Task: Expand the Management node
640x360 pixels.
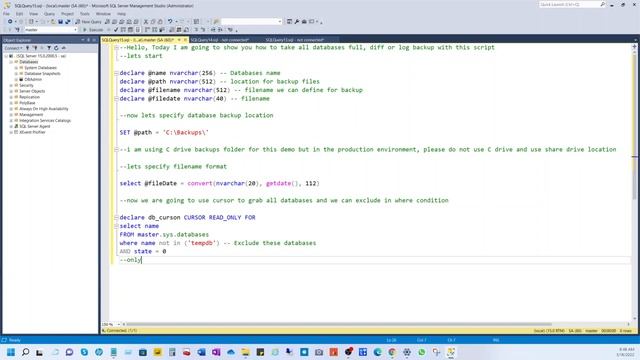Action: [11, 115]
